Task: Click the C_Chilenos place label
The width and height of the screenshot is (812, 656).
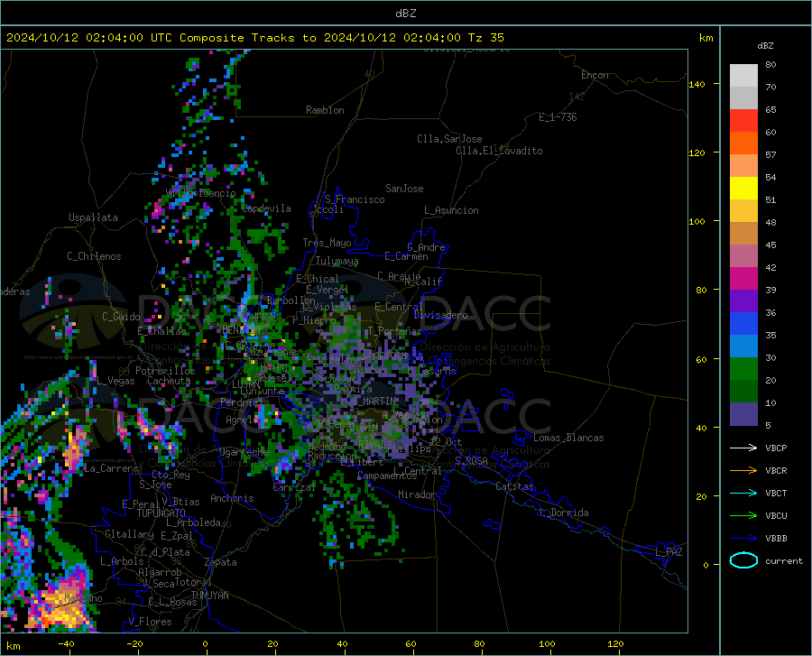Action: point(94,256)
